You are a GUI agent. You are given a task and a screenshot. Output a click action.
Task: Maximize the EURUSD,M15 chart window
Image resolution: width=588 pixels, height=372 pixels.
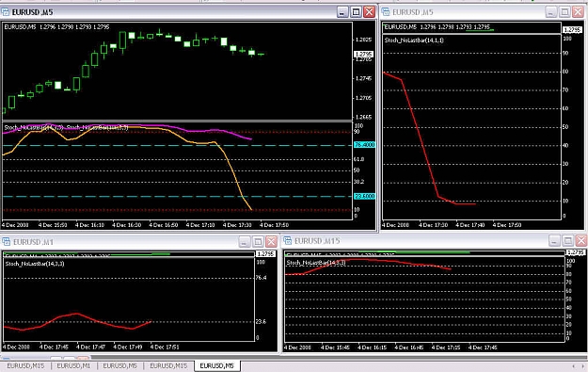click(x=567, y=240)
